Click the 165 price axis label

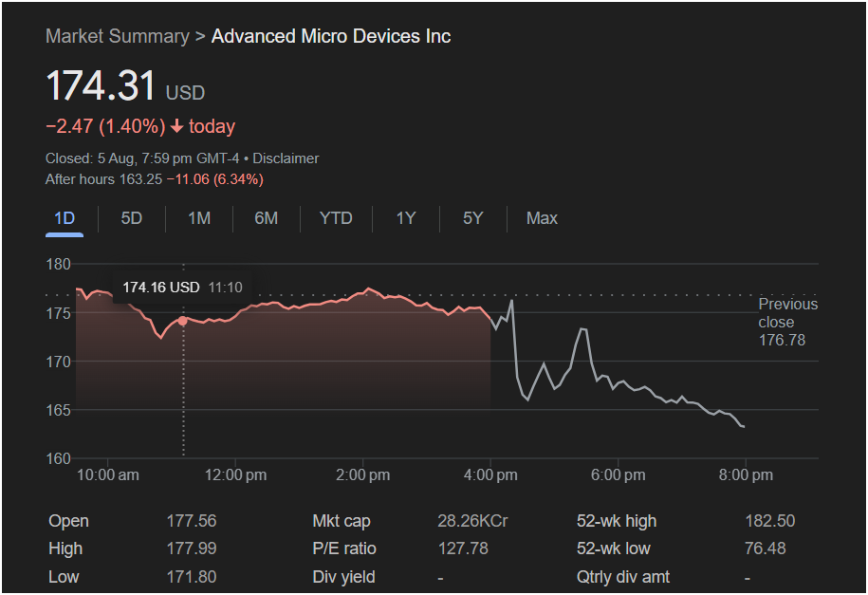click(x=58, y=411)
